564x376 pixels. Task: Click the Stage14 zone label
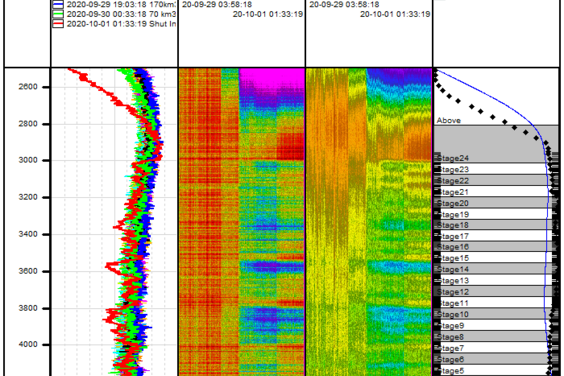pos(453,269)
